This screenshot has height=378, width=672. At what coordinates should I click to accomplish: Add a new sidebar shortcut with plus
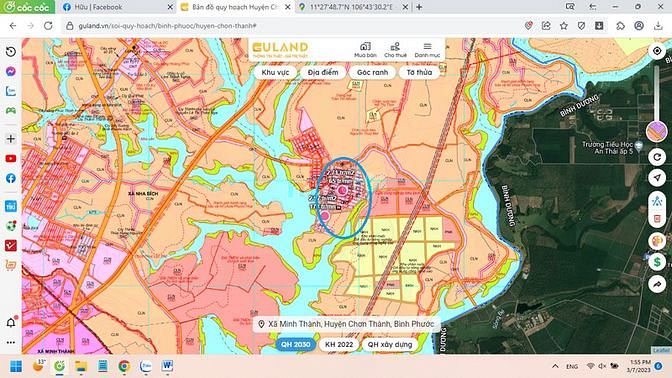tap(11, 139)
